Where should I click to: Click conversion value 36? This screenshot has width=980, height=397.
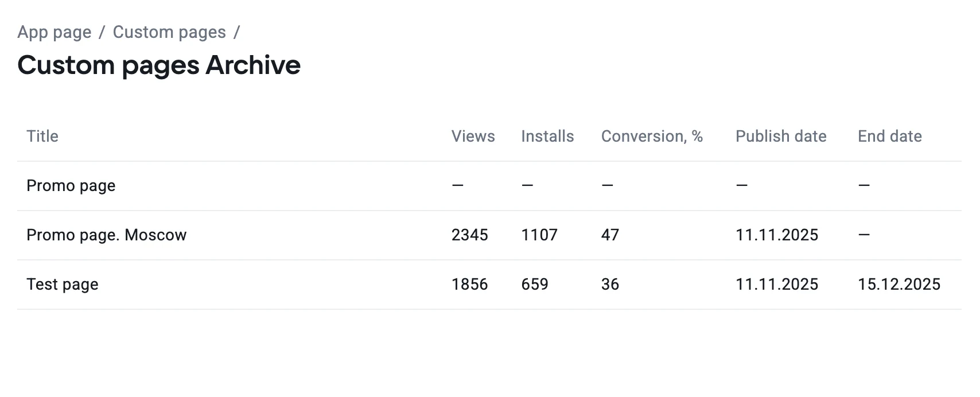coord(610,284)
